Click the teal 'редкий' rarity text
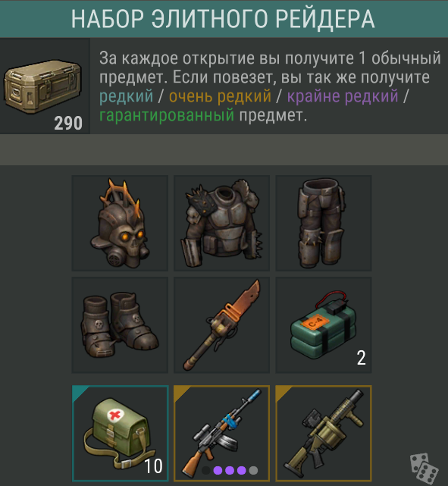 point(126,96)
